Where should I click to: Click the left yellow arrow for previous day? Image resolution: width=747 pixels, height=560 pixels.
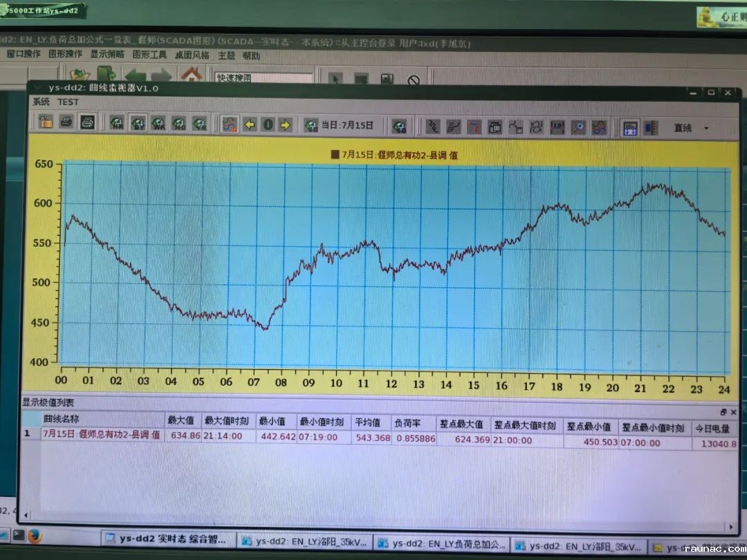point(250,125)
